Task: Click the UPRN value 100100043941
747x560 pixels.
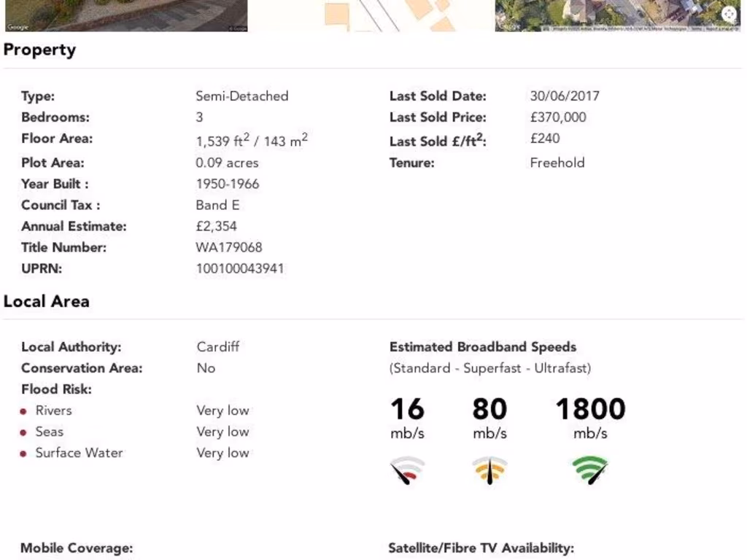Action: [x=240, y=268]
